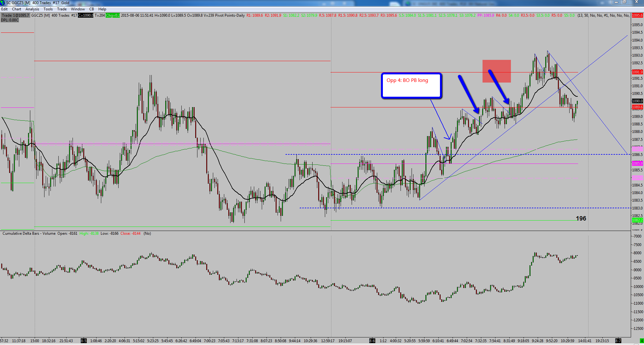Click the '196' label on the chart
Image resolution: width=644 pixels, height=345 pixels.
[581, 218]
